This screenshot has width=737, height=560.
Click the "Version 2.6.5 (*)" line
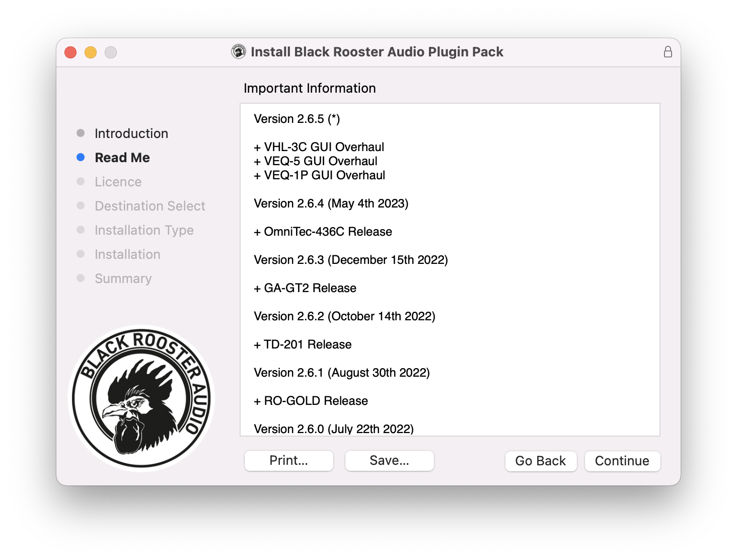click(297, 119)
